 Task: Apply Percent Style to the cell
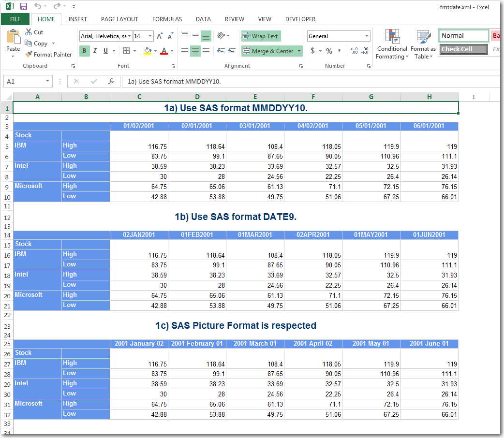coord(329,51)
